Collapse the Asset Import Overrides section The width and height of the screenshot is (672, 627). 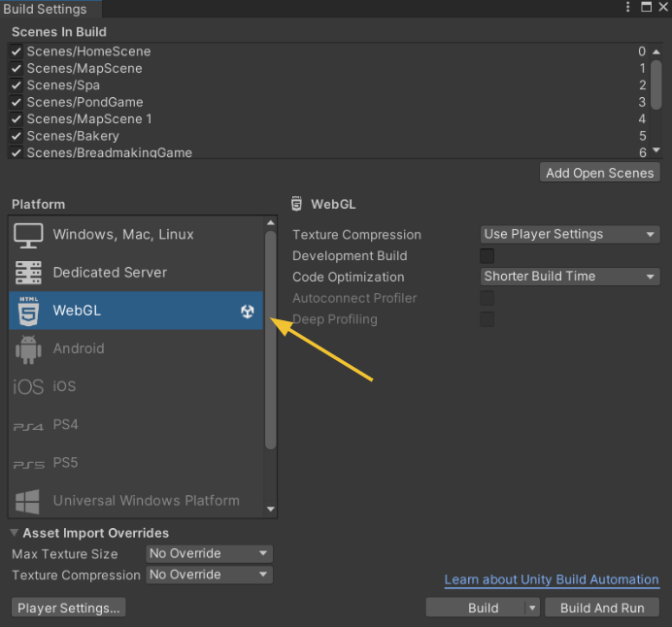[15, 533]
